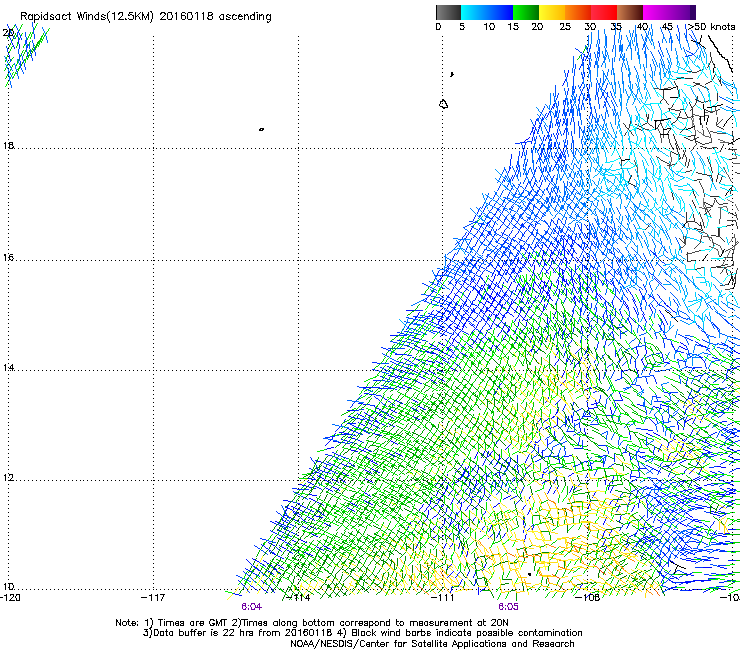Click the purple '6:05' time marker
Screen dimensions: 740x650
508,607
